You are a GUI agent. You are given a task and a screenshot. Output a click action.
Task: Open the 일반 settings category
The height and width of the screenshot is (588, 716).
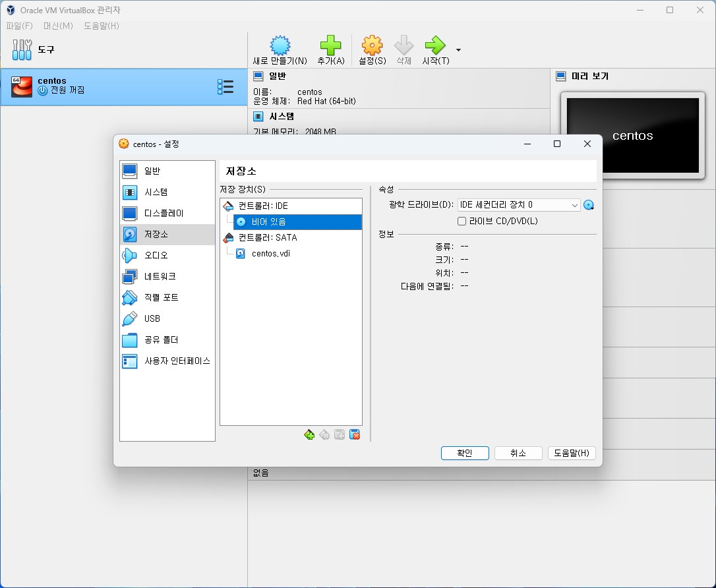point(167,171)
